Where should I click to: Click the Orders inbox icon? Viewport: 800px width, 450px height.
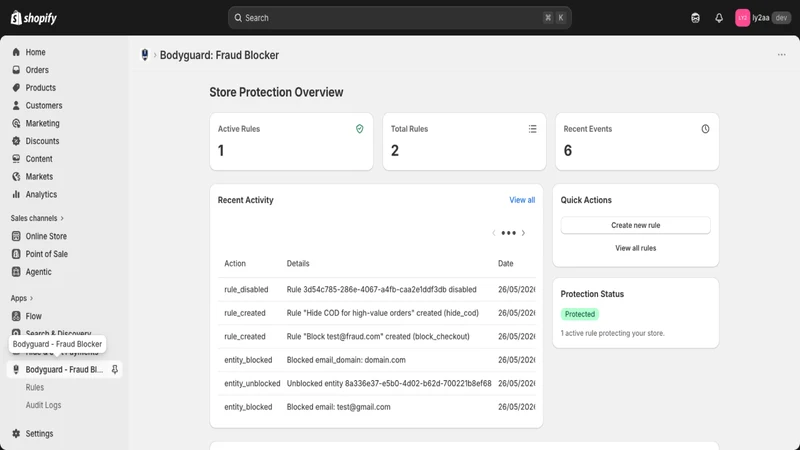16,70
